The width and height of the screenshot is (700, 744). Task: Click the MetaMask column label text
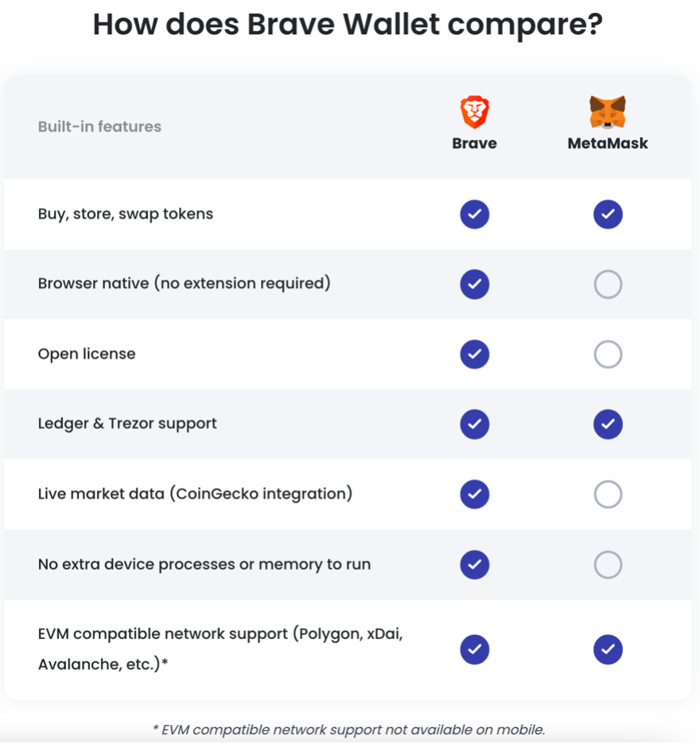(x=608, y=144)
